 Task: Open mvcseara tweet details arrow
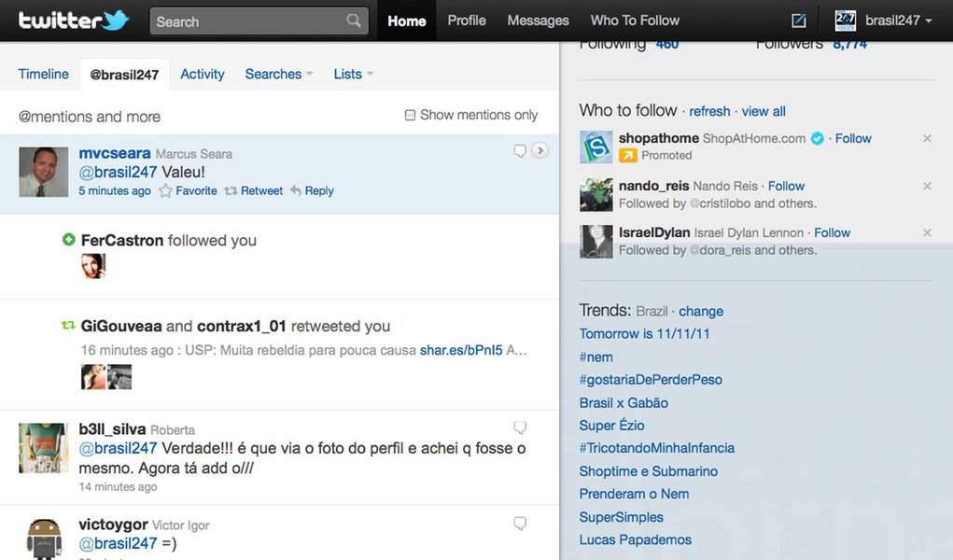(540, 150)
